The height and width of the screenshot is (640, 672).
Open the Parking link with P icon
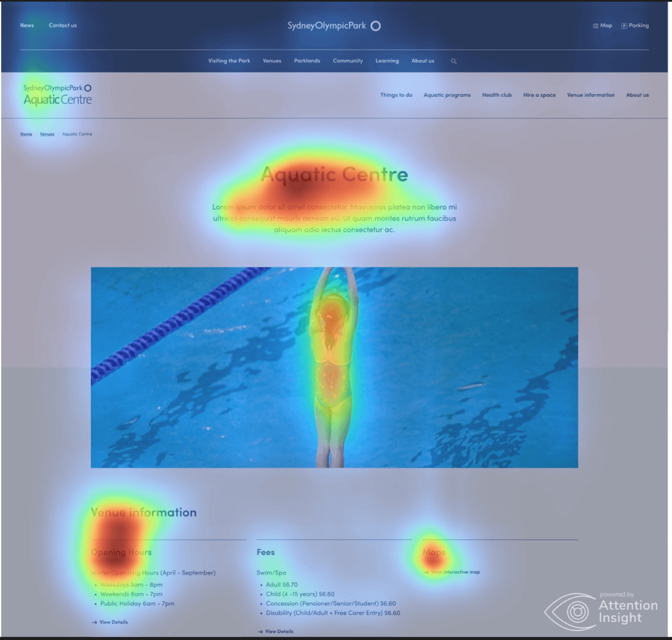(635, 26)
